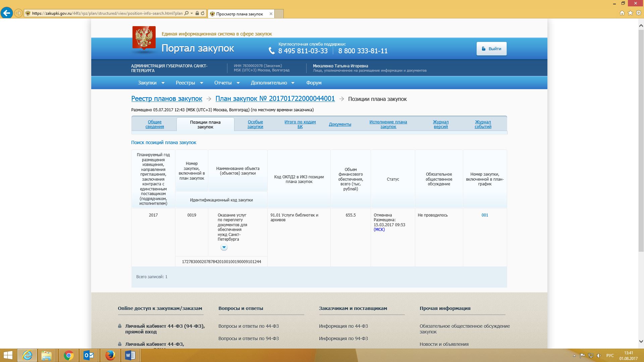The image size is (644, 362).
Task: Open 'Новости и объявления' link
Action: 444,344
